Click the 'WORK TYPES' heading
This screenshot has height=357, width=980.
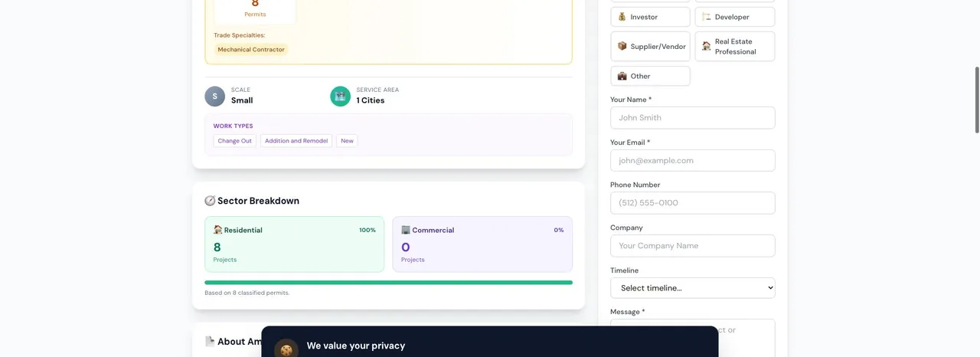[x=233, y=126]
